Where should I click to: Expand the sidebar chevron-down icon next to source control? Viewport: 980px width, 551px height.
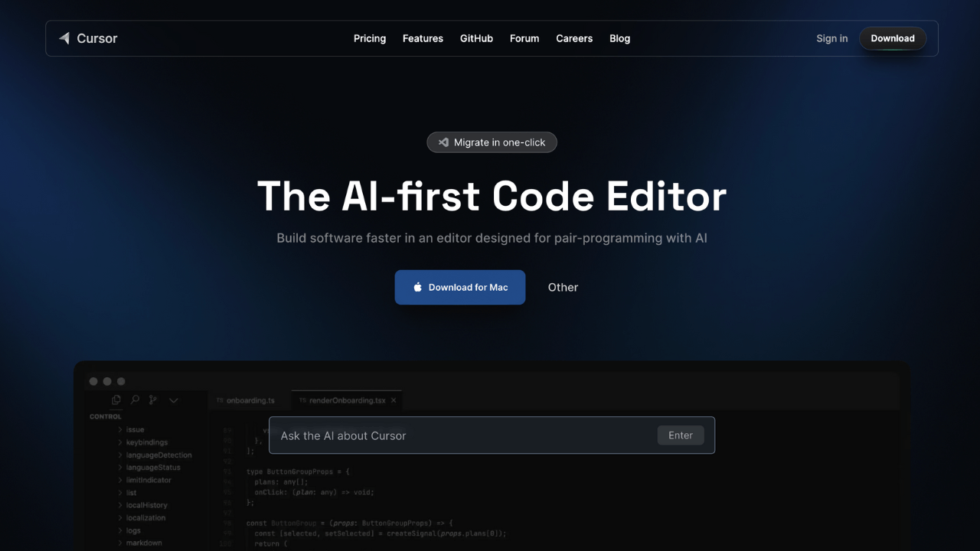tap(174, 400)
